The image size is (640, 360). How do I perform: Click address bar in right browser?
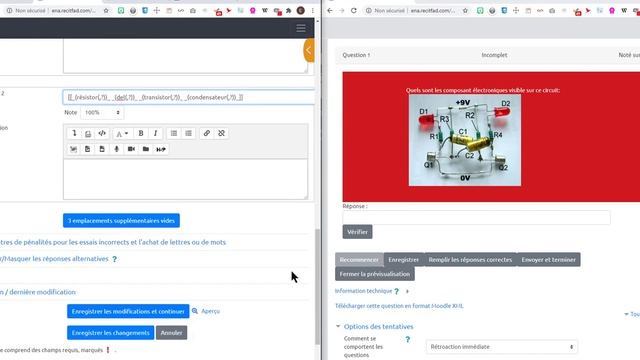pos(416,11)
